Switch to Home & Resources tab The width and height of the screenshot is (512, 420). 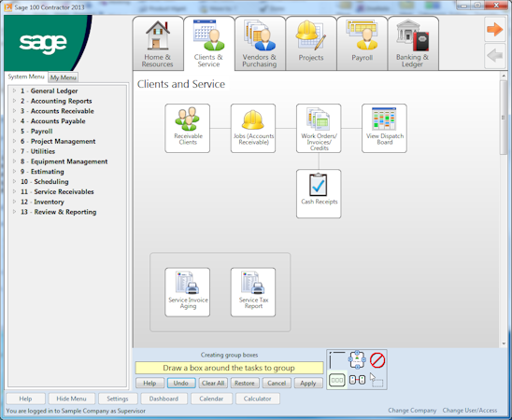[x=158, y=43]
